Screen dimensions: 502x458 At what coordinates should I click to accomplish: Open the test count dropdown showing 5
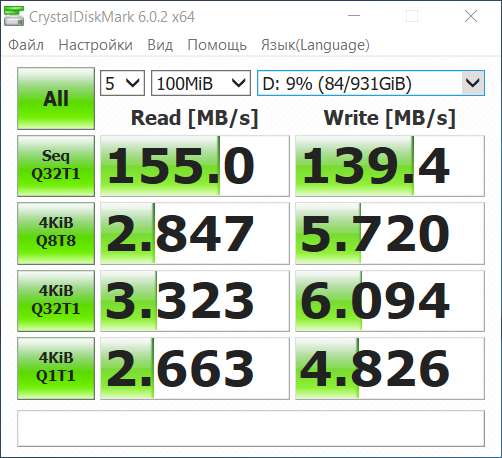click(122, 83)
